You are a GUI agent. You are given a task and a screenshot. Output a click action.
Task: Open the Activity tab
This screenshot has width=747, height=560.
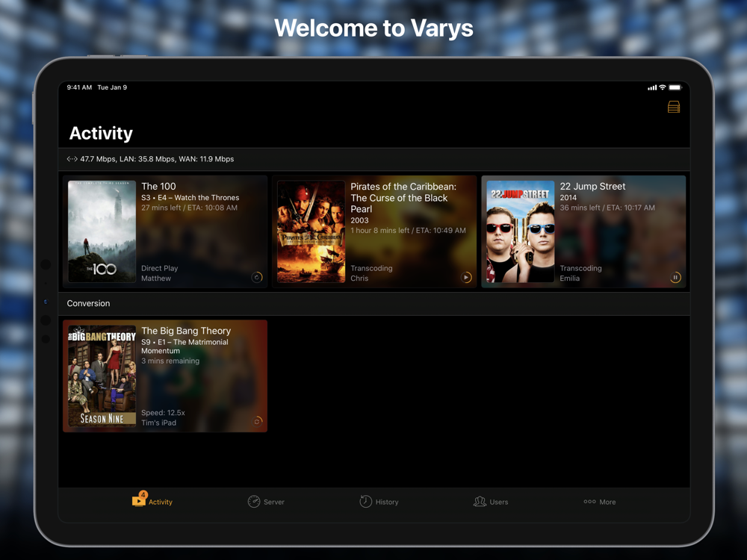[x=152, y=501]
